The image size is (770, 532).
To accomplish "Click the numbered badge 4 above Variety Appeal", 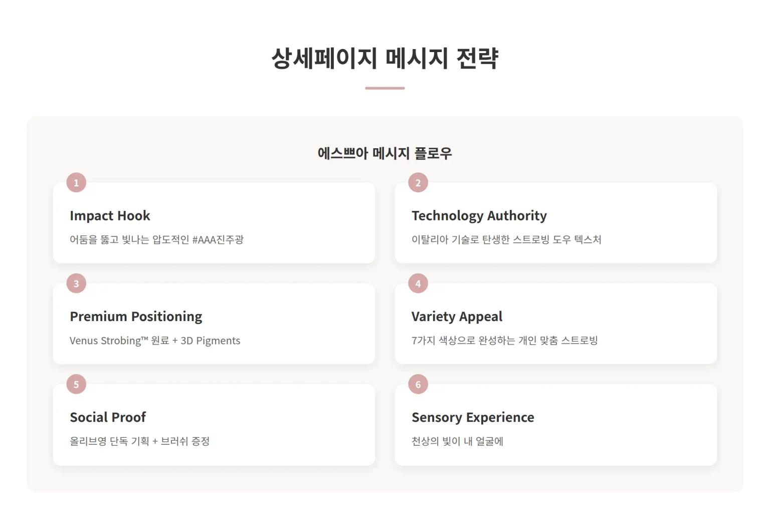I will click(x=418, y=283).
